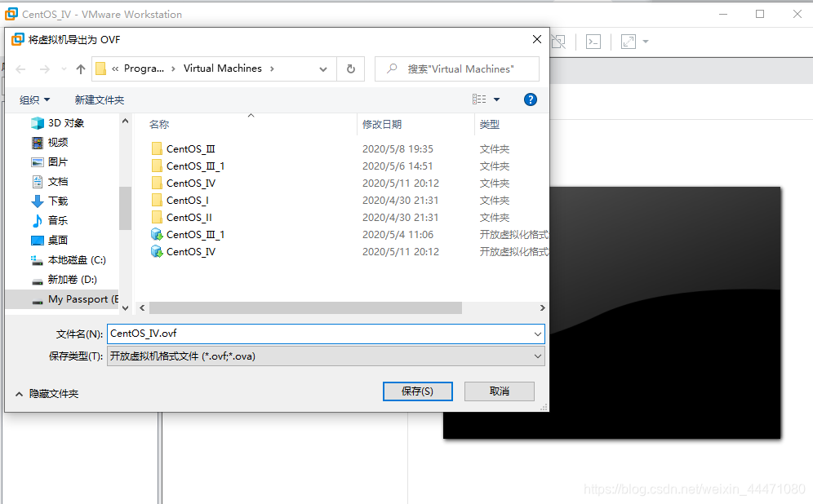The width and height of the screenshot is (813, 504).
Task: Minimize the VMware Workstation window
Action: pyautogui.click(x=723, y=14)
